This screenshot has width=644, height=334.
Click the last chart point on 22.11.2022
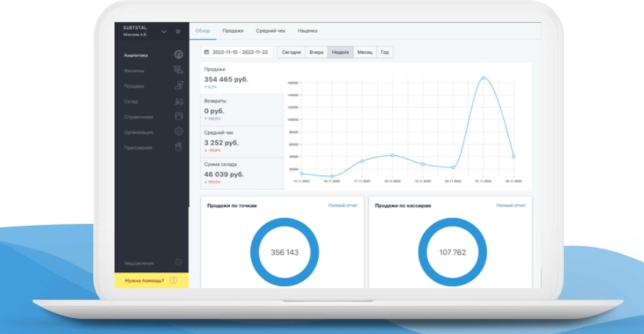[x=514, y=157]
